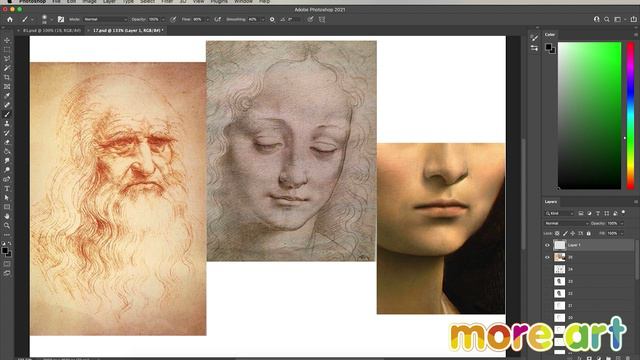Image resolution: width=640 pixels, height=360 pixels.
Task: Select the Zoom tool
Action: [7, 225]
